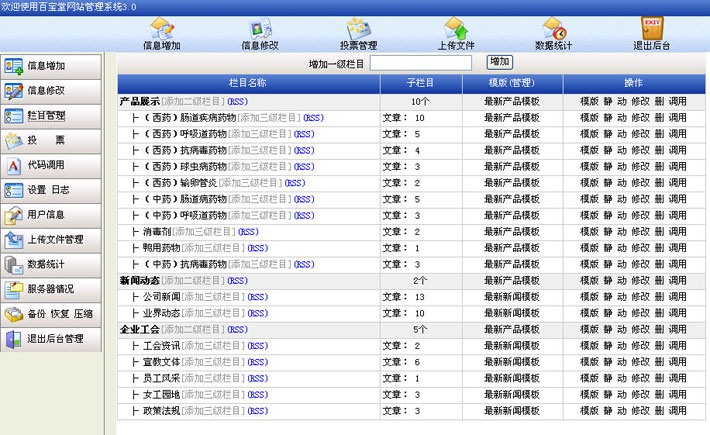Click the 上传文件 toolbar icon
This screenshot has width=710, height=435.
(456, 29)
